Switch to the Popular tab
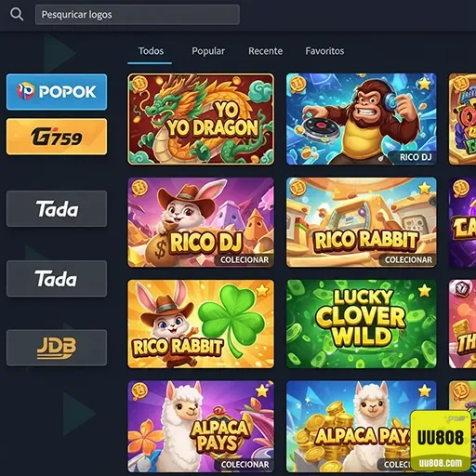Image resolution: width=476 pixels, height=476 pixels. (x=208, y=51)
